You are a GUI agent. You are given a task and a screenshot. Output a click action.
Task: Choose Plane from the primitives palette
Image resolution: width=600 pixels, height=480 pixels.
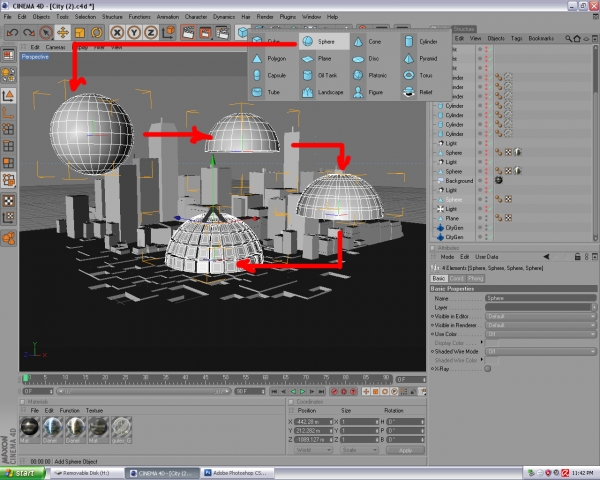[x=324, y=59]
